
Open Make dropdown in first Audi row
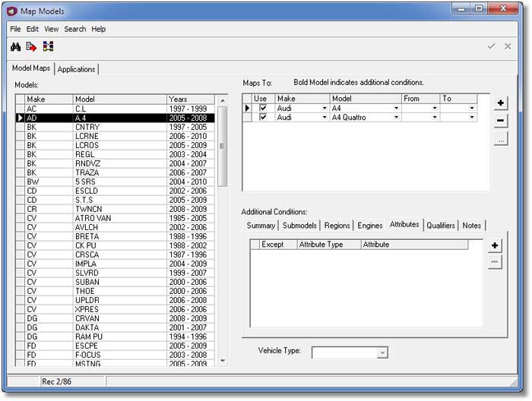[x=325, y=109]
